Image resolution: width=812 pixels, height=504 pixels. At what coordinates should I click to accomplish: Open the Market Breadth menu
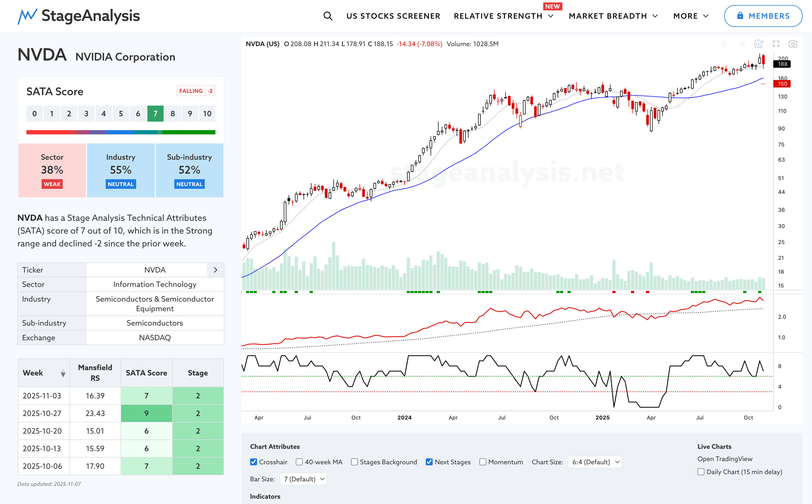point(613,16)
